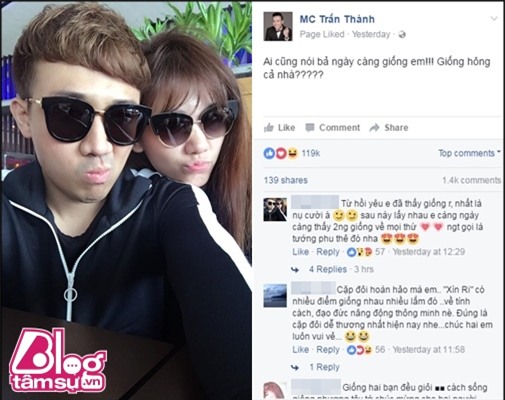Click the Share arrow icon
Screen dimensions: 505x400
coord(375,128)
